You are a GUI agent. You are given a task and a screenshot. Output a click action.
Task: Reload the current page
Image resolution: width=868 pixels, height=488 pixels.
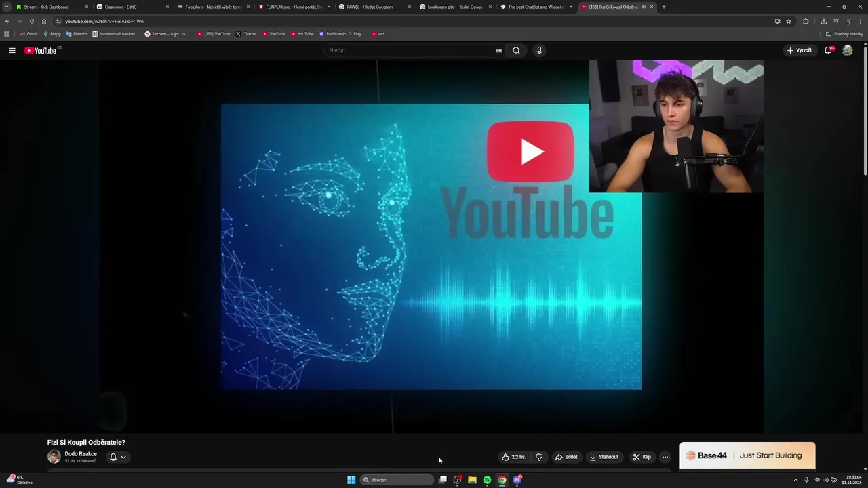[31, 21]
